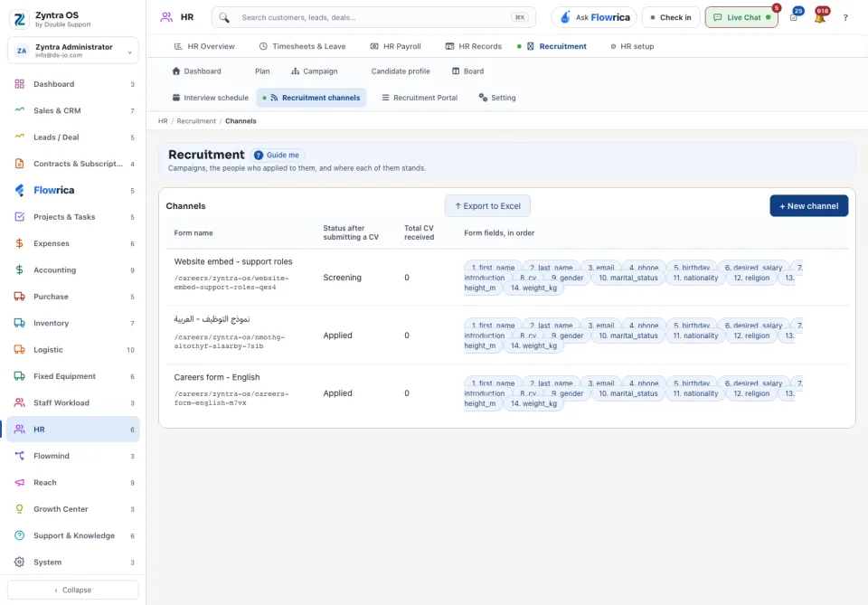
Task: Select HR in the sidebar
Action: coord(72,430)
